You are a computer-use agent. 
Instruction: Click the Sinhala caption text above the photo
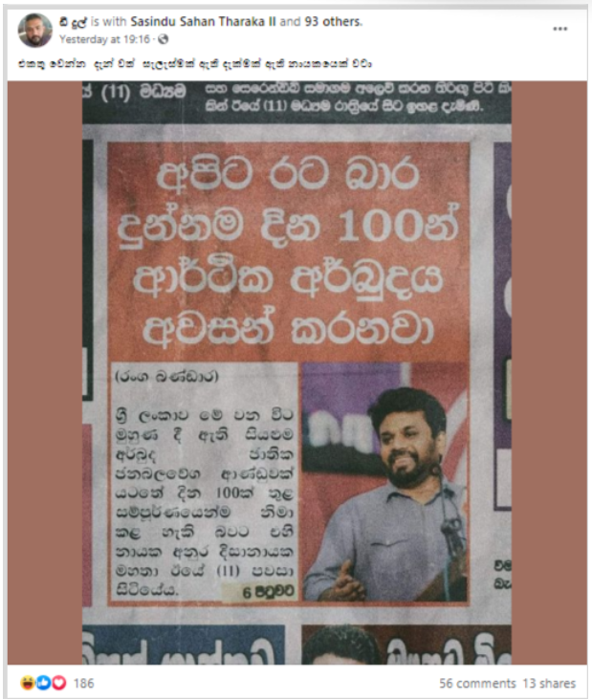click(195, 64)
